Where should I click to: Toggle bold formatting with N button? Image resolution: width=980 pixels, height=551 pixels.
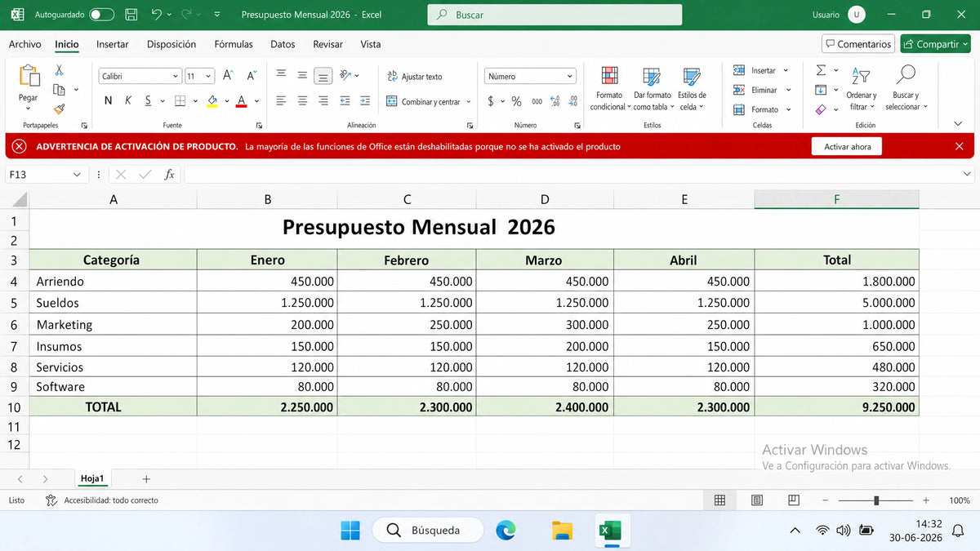point(108,100)
